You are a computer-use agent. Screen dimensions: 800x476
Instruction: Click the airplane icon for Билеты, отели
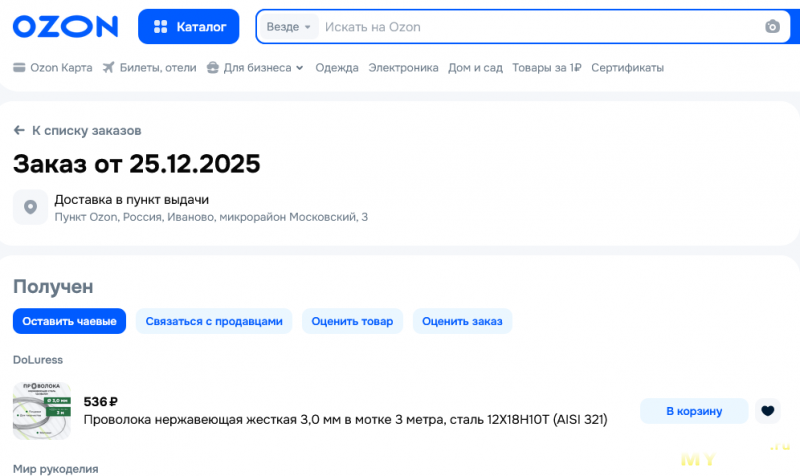coord(108,68)
